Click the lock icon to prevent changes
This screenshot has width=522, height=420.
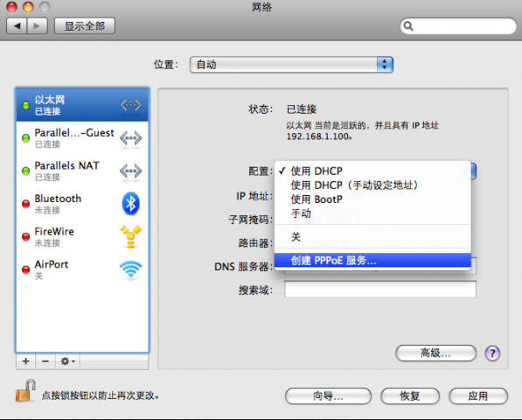point(25,391)
